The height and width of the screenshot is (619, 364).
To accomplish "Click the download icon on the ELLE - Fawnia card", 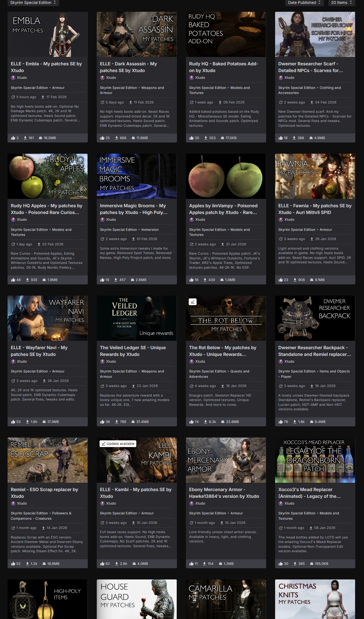I will pyautogui.click(x=295, y=280).
